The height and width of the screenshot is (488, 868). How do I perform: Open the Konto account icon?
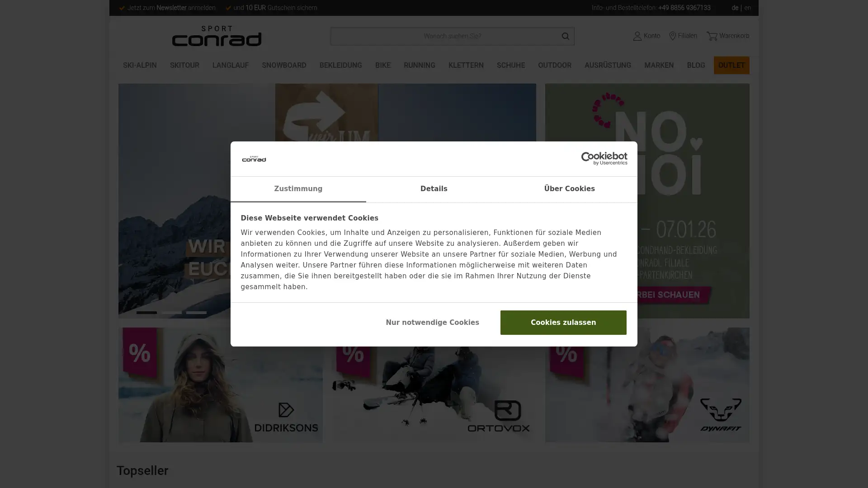coord(637,36)
